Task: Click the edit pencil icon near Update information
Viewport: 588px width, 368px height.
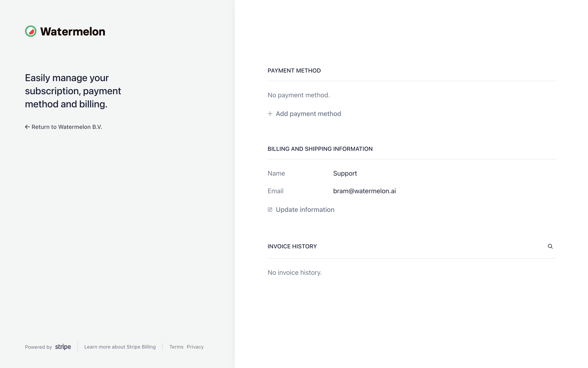Action: coord(270,210)
